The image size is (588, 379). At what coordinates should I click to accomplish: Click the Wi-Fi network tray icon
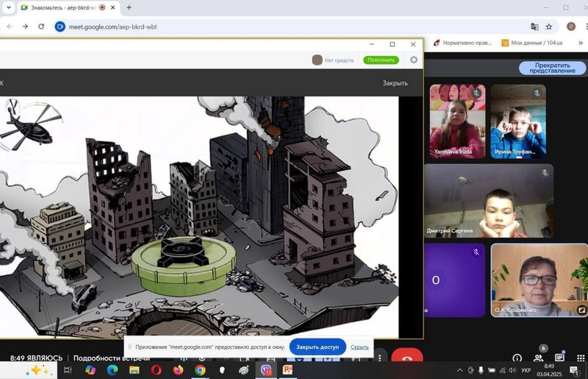[x=503, y=370]
